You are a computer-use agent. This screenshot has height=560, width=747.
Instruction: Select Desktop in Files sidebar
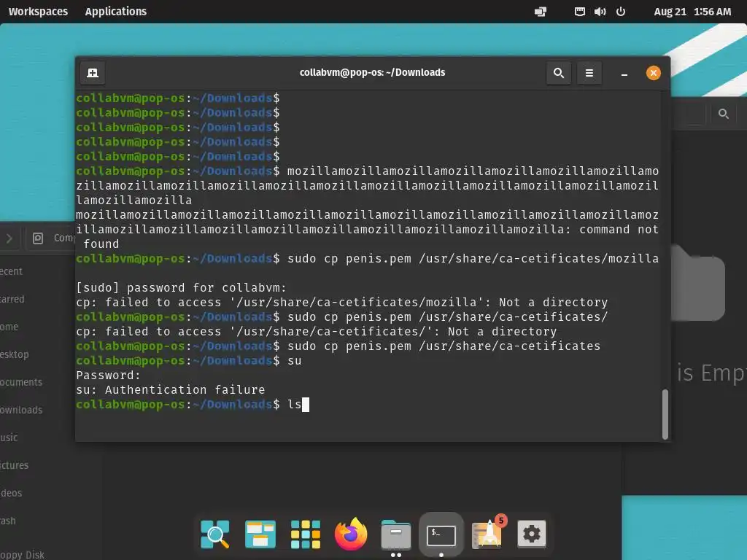(15, 354)
